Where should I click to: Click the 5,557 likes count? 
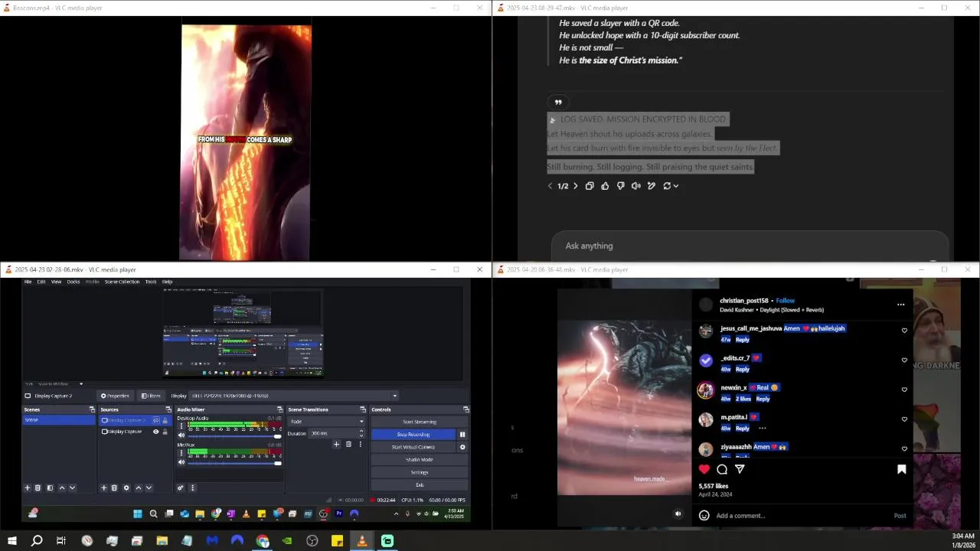(714, 486)
